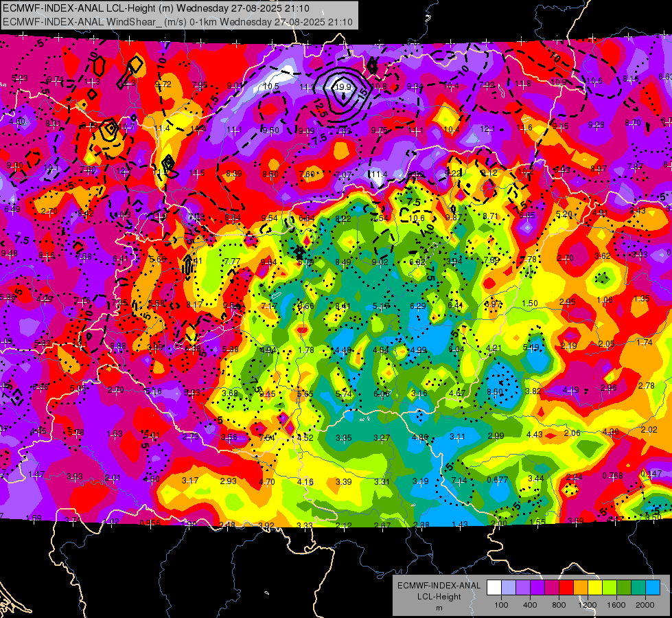Click the map value 9.28
The image size is (672, 618).
pos(596,125)
